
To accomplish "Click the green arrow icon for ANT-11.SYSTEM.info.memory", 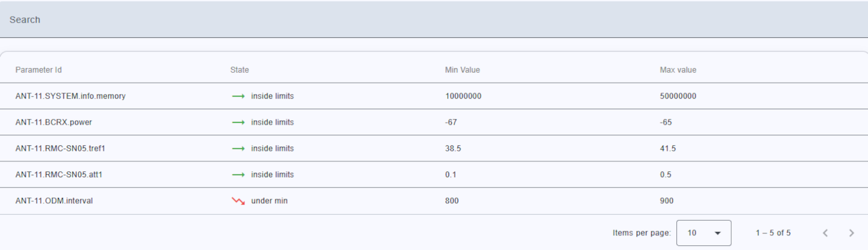I will [238, 96].
